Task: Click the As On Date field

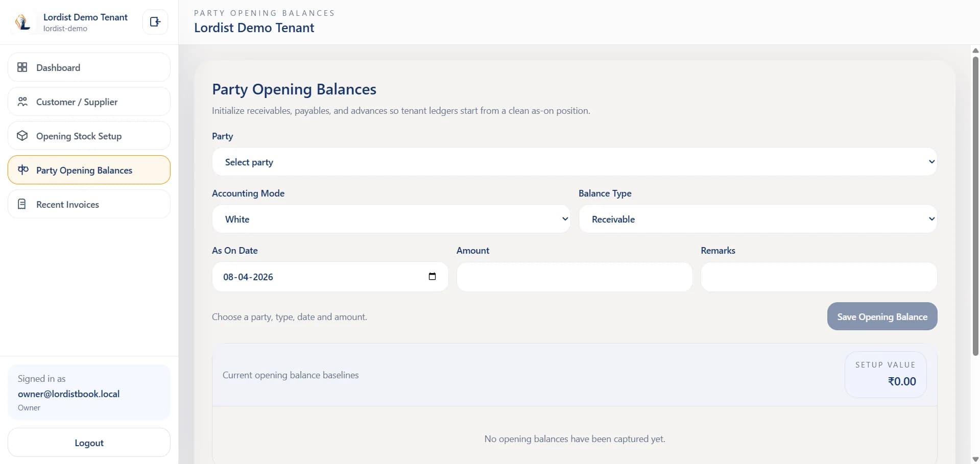Action: 330,277
